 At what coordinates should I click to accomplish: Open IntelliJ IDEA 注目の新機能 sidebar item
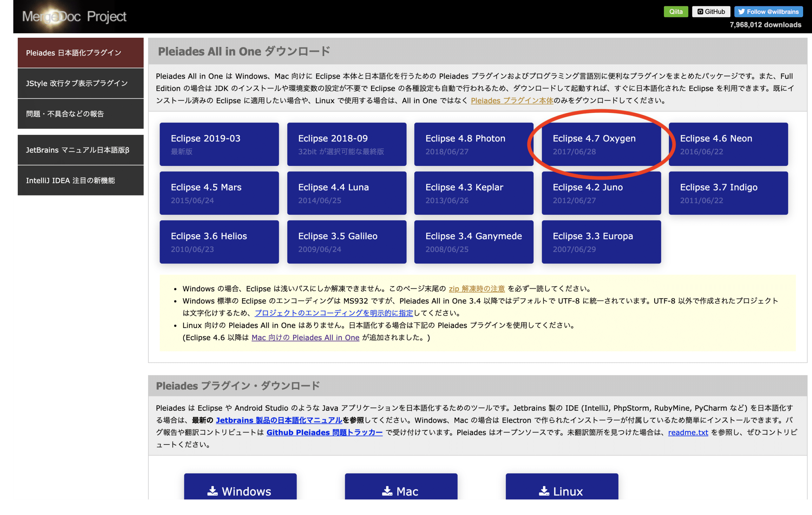click(x=81, y=181)
